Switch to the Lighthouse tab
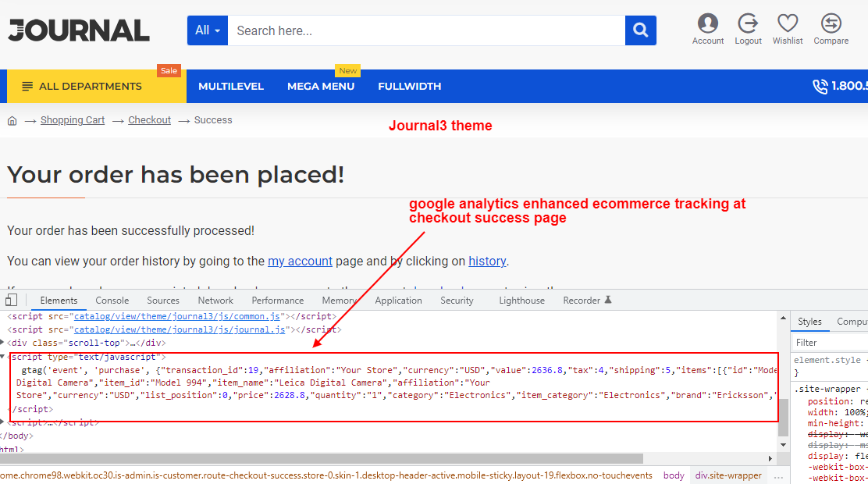This screenshot has height=484, width=868. (x=521, y=300)
